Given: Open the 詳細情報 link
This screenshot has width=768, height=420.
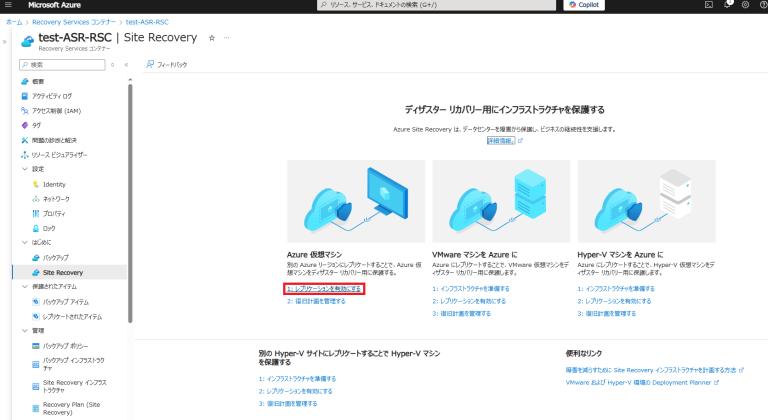Looking at the screenshot, I should click(500, 141).
